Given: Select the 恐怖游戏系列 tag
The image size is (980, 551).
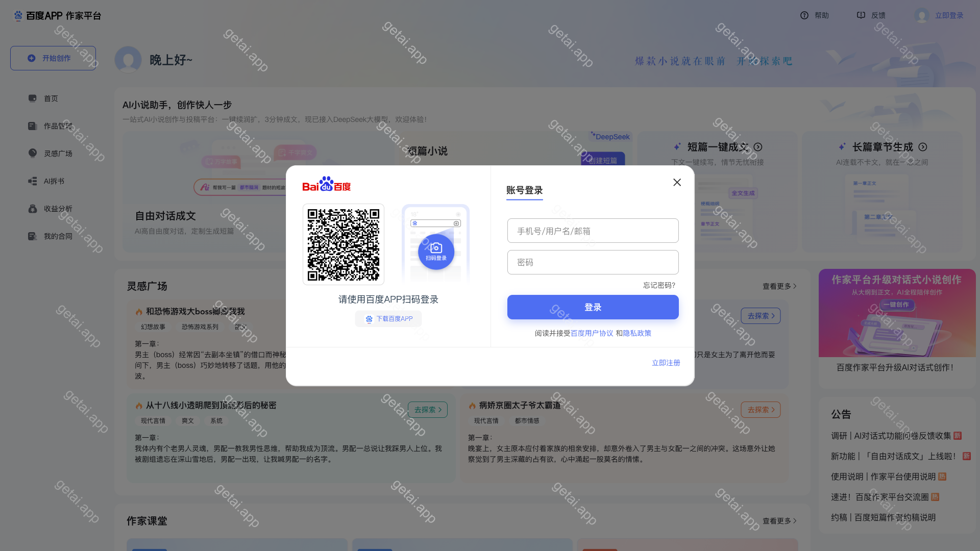Looking at the screenshot, I should (x=200, y=327).
